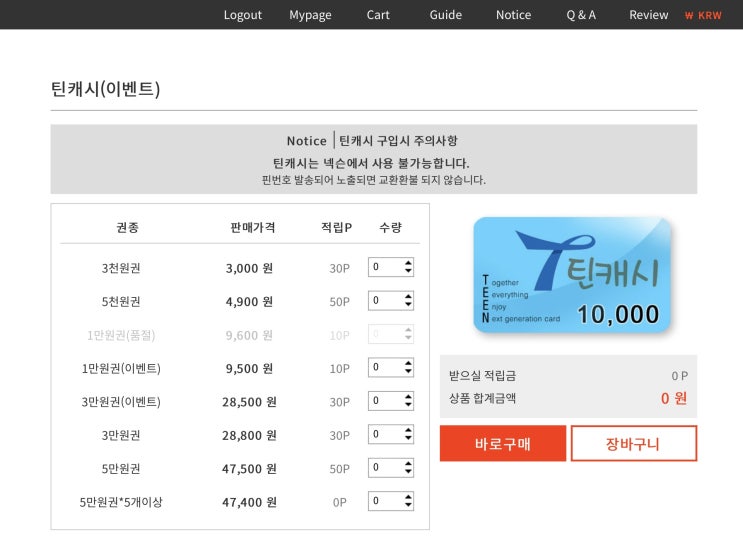Increase quantity for 5천원권

coord(408,296)
